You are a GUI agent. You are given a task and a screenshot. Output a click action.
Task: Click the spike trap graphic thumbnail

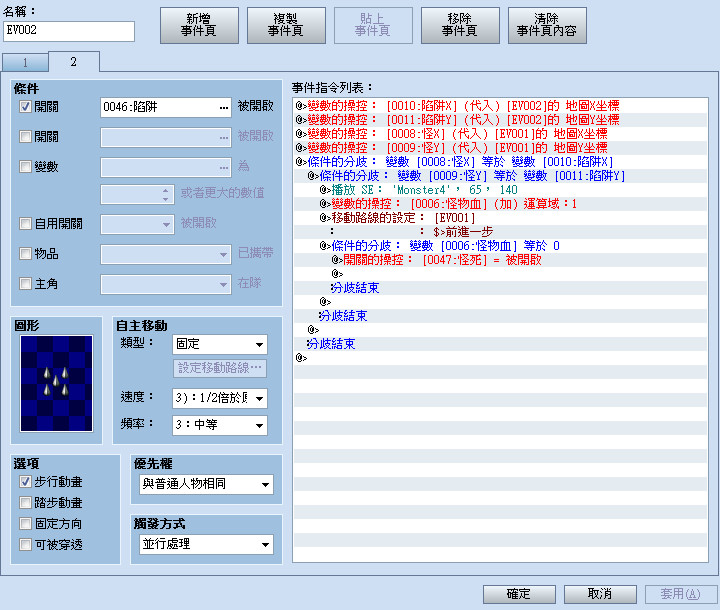pyautogui.click(x=56, y=384)
